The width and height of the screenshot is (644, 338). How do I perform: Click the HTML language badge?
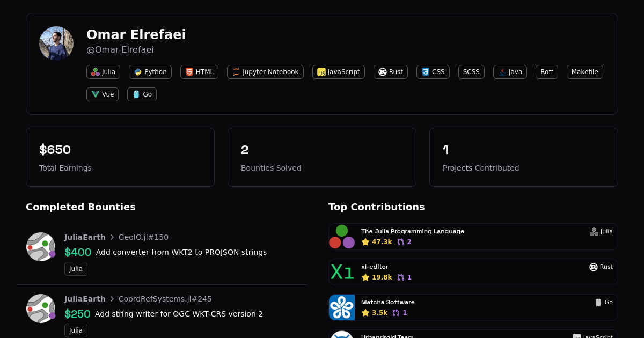point(199,72)
